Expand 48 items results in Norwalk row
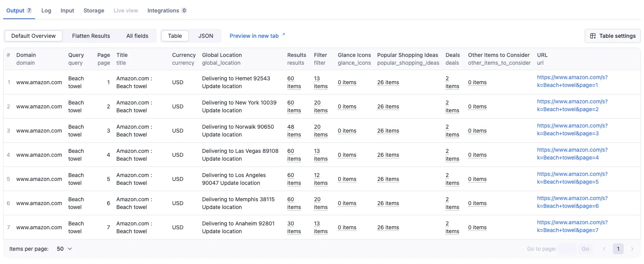 click(294, 131)
